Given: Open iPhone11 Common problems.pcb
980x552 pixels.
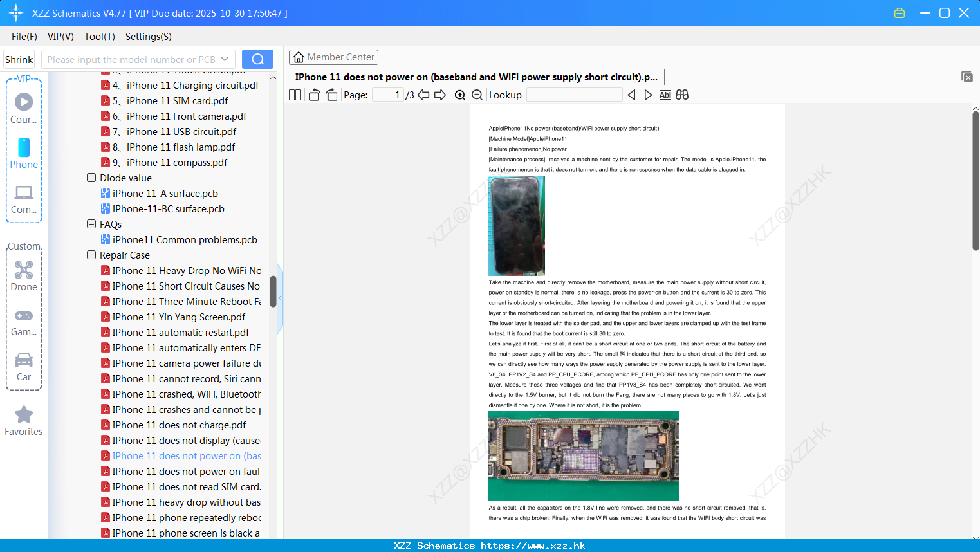Looking at the screenshot, I should pos(179,239).
